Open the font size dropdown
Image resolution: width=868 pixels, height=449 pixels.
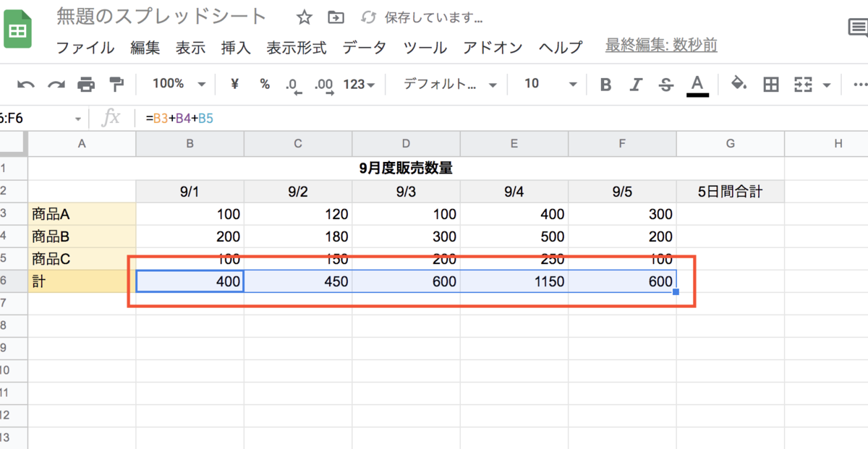pyautogui.click(x=550, y=84)
